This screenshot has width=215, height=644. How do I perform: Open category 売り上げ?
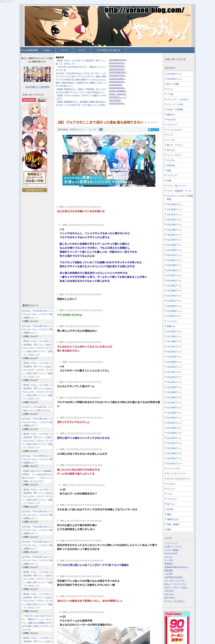[x=171, y=150]
